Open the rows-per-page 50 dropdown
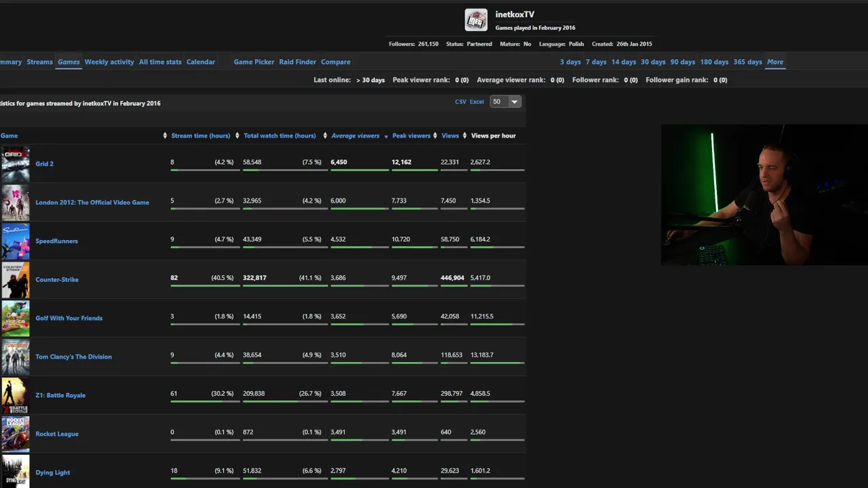This screenshot has height=488, width=868. pyautogui.click(x=506, y=102)
